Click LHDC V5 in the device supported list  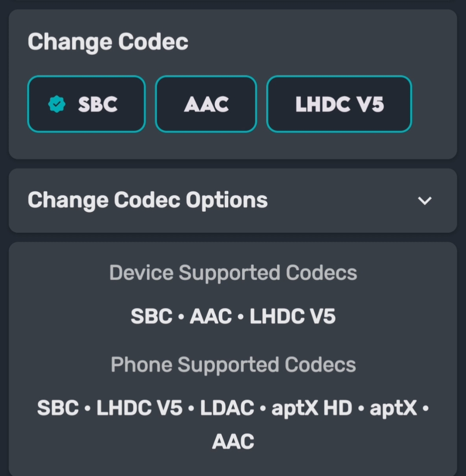(293, 317)
